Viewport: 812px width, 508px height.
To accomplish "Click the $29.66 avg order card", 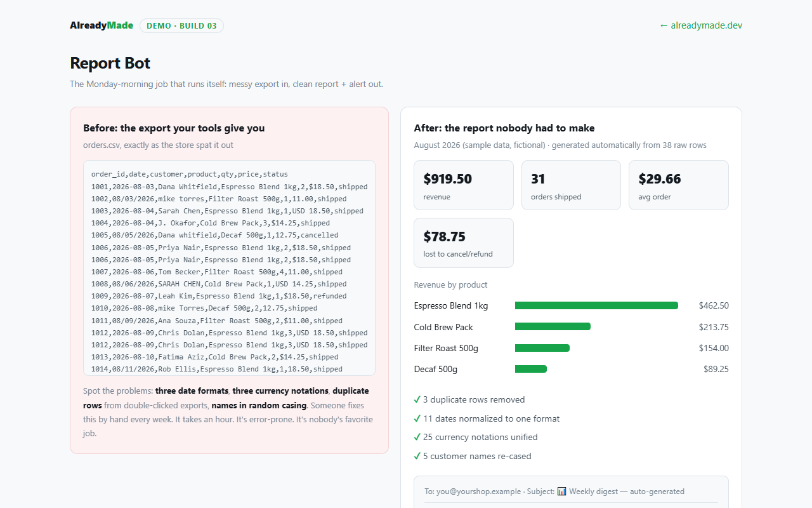I will pyautogui.click(x=679, y=185).
